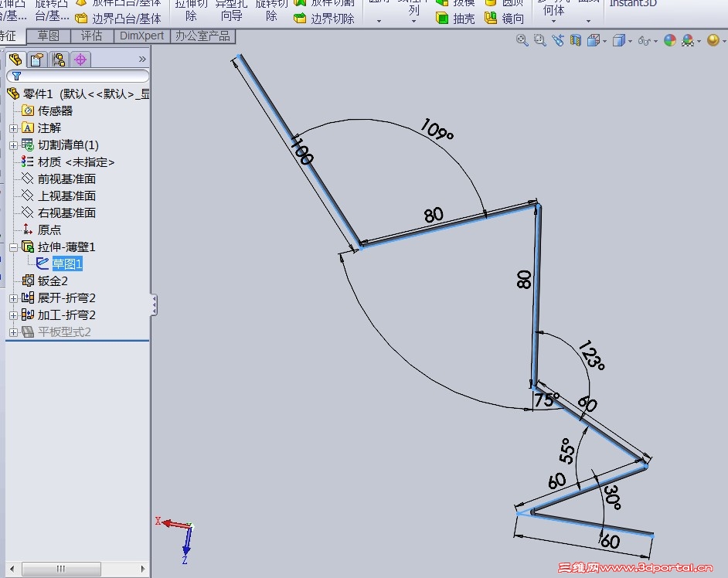Switch to the 评估 tab
This screenshot has width=728, height=578.
coord(91,36)
